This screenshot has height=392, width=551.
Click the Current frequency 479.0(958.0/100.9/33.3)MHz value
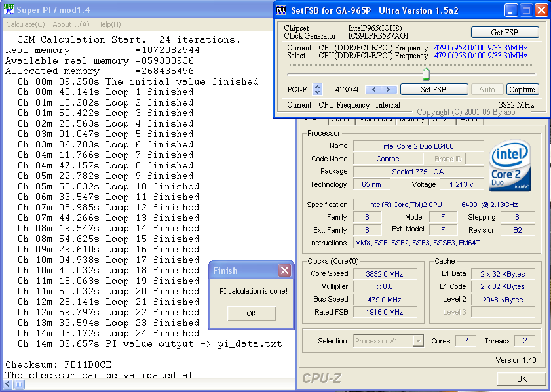pyautogui.click(x=481, y=47)
